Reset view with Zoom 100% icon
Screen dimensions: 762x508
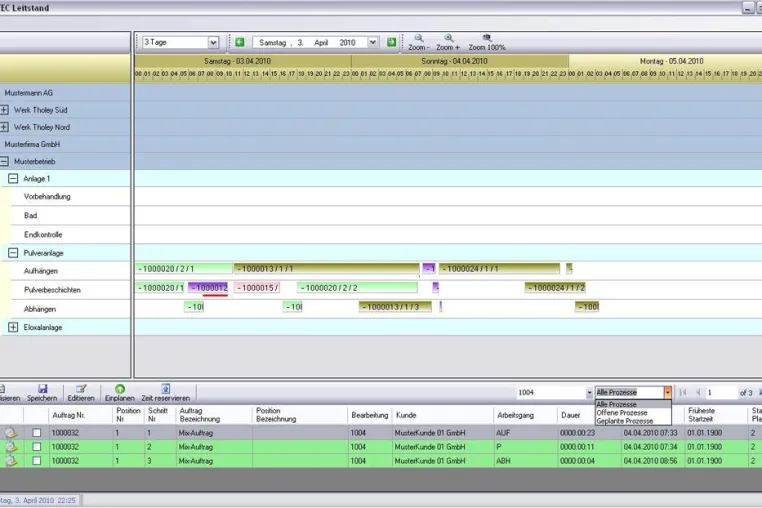(486, 38)
